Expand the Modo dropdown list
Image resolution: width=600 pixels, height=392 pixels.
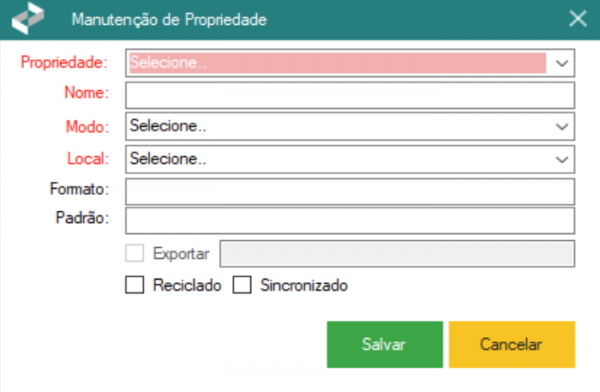click(x=561, y=126)
